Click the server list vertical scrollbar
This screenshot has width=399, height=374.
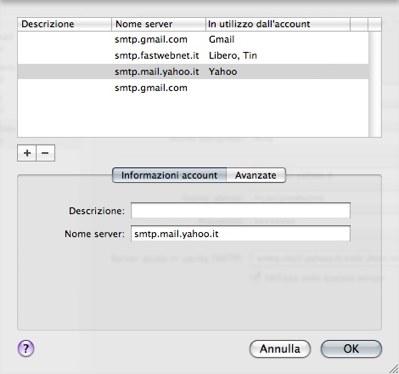pos(375,84)
